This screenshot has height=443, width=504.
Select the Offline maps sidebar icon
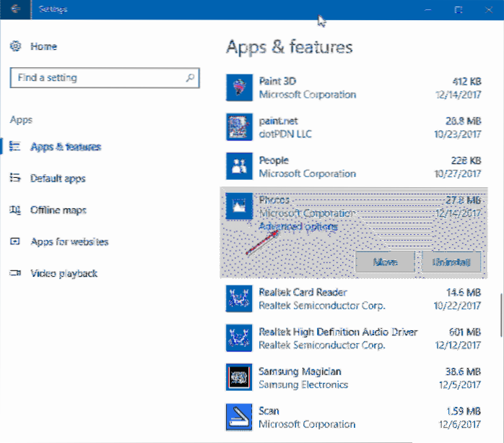(14, 210)
